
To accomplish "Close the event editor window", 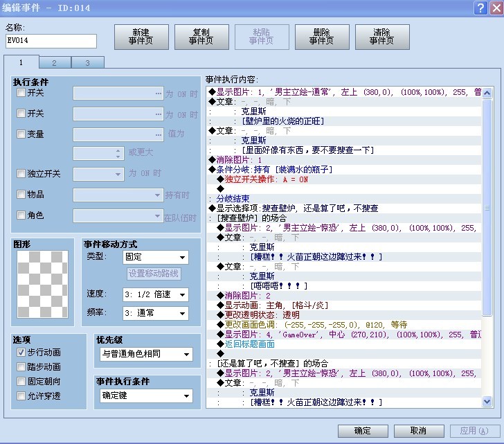I will coord(496,8).
